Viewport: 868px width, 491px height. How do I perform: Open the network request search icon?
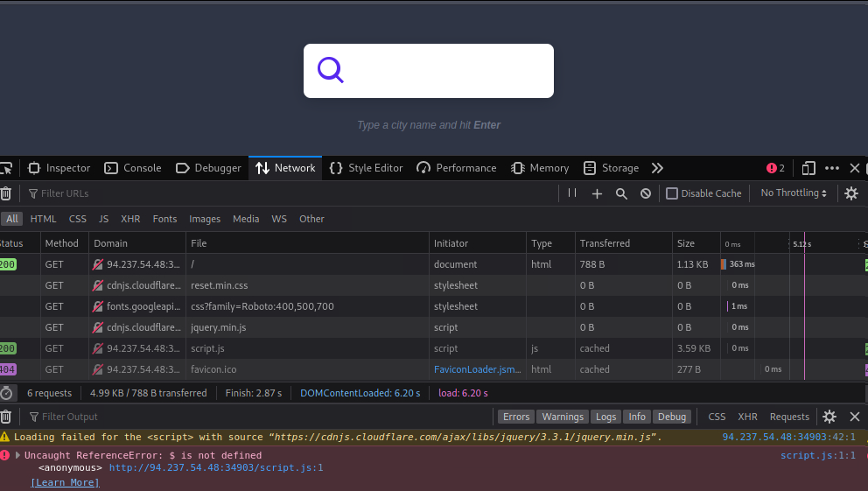tap(621, 193)
